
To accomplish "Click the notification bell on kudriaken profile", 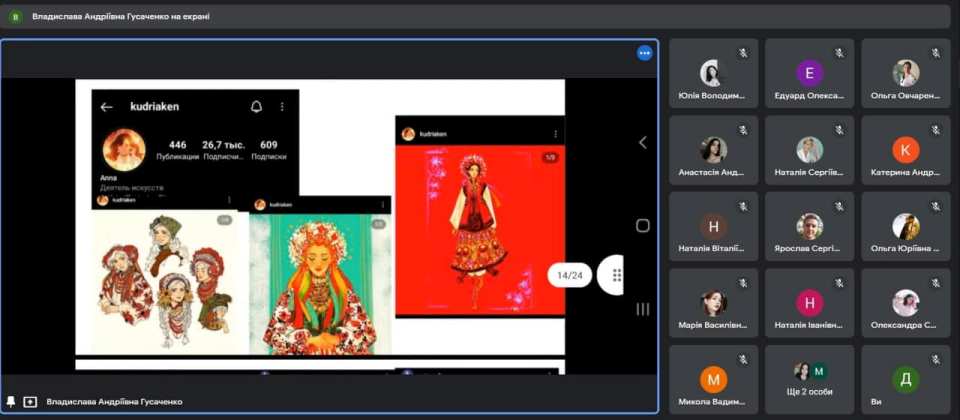I will (x=257, y=107).
